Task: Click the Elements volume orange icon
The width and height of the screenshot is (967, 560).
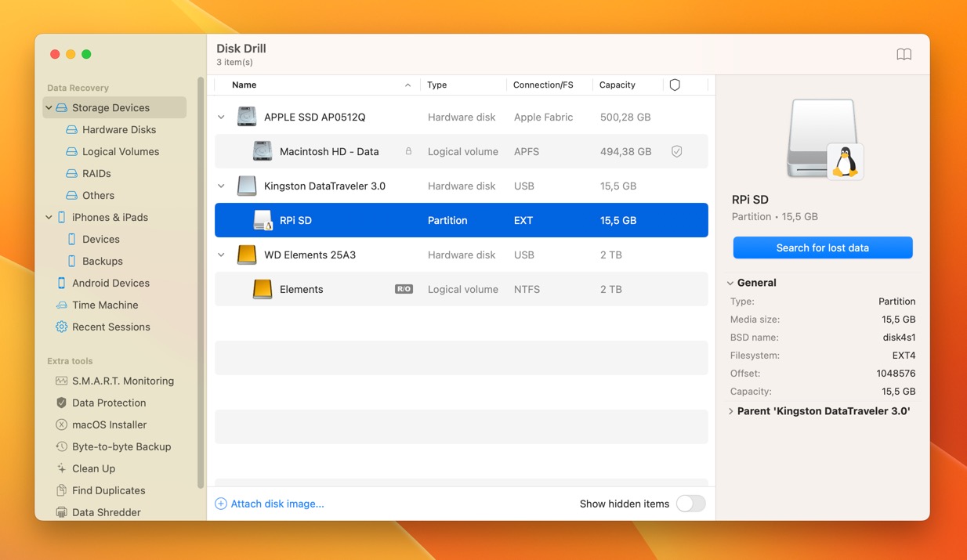Action: [x=263, y=290]
